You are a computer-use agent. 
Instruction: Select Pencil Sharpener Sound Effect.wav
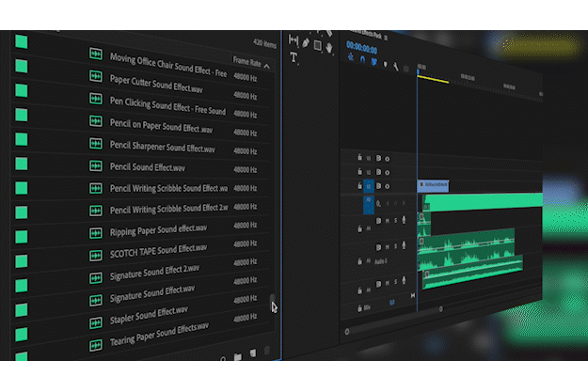click(162, 148)
